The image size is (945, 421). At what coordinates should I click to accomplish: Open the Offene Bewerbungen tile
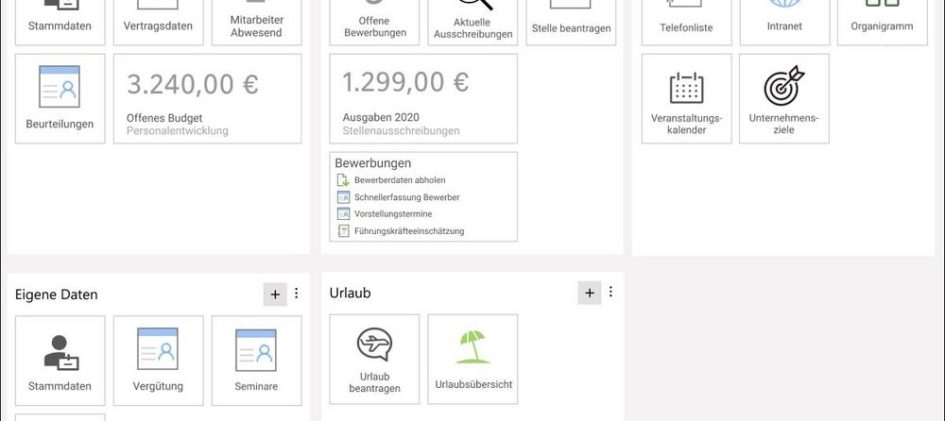(374, 22)
